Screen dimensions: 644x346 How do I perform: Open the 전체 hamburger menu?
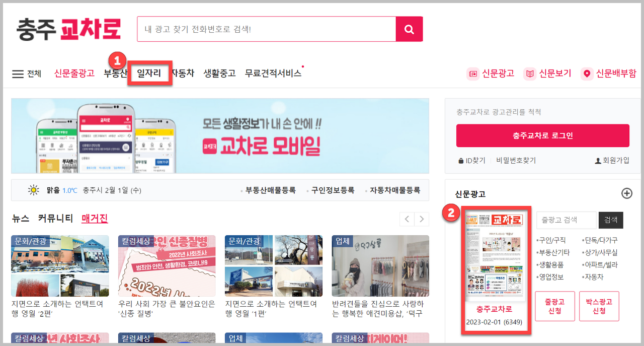click(x=27, y=74)
